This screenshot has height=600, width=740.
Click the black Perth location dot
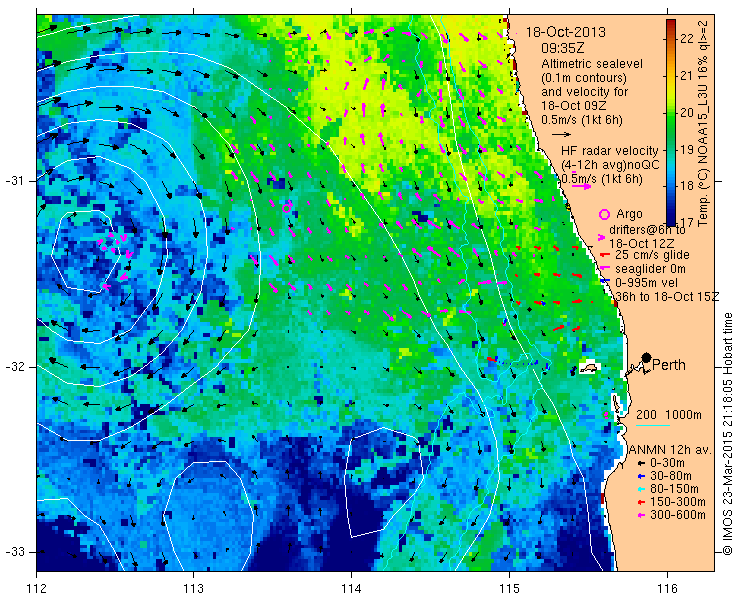[647, 357]
